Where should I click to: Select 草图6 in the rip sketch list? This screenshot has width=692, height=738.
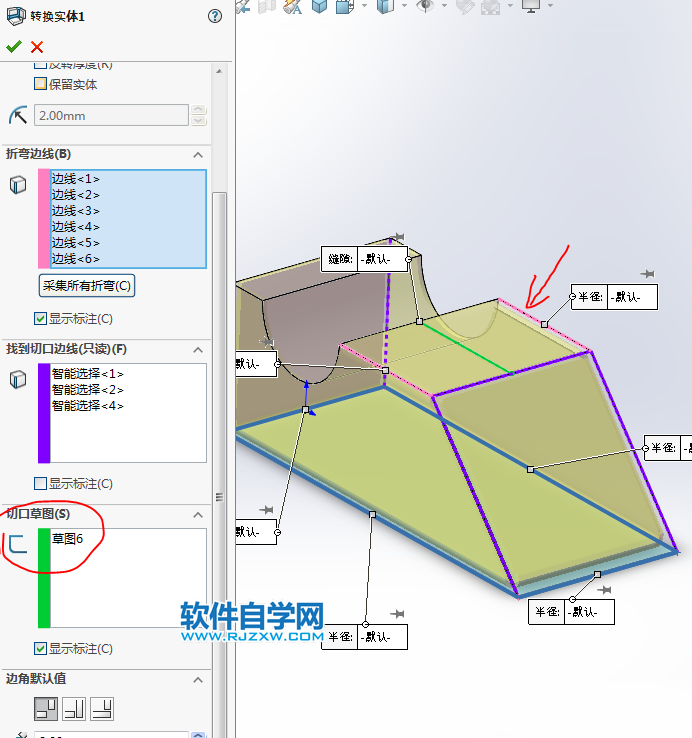[x=67, y=539]
